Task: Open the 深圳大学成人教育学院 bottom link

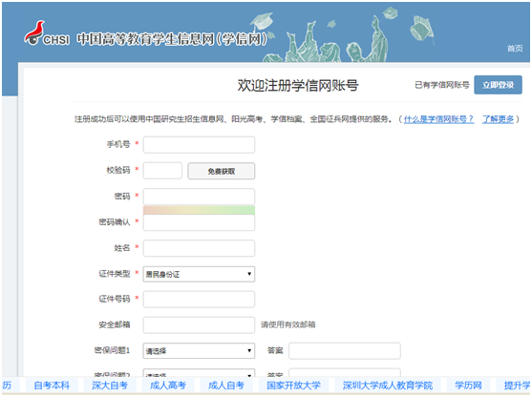Action: click(388, 386)
